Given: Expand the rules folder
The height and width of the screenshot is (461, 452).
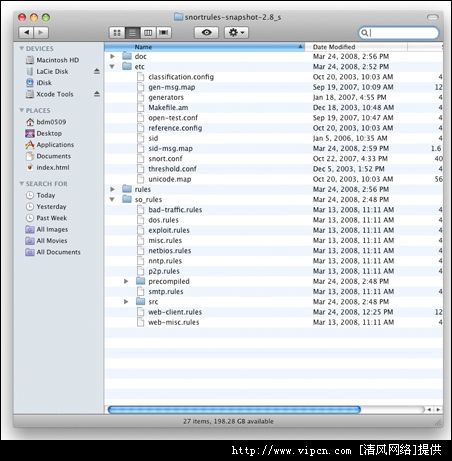Looking at the screenshot, I should tap(113, 189).
